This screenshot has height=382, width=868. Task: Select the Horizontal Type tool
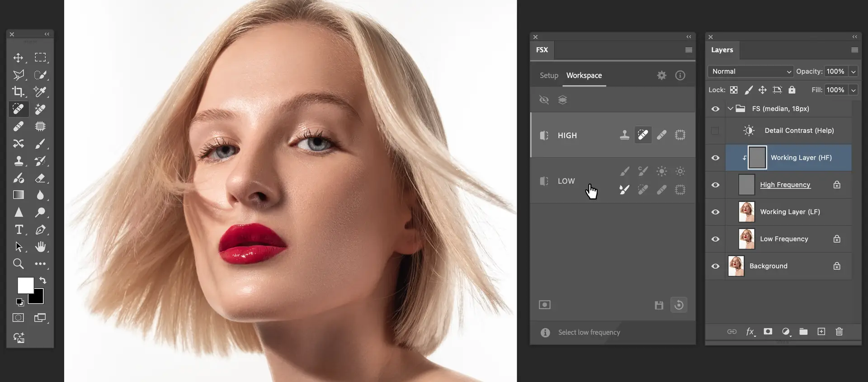(x=19, y=230)
